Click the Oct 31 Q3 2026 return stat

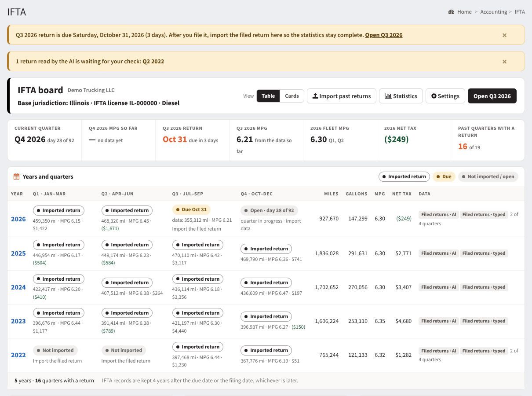175,139
